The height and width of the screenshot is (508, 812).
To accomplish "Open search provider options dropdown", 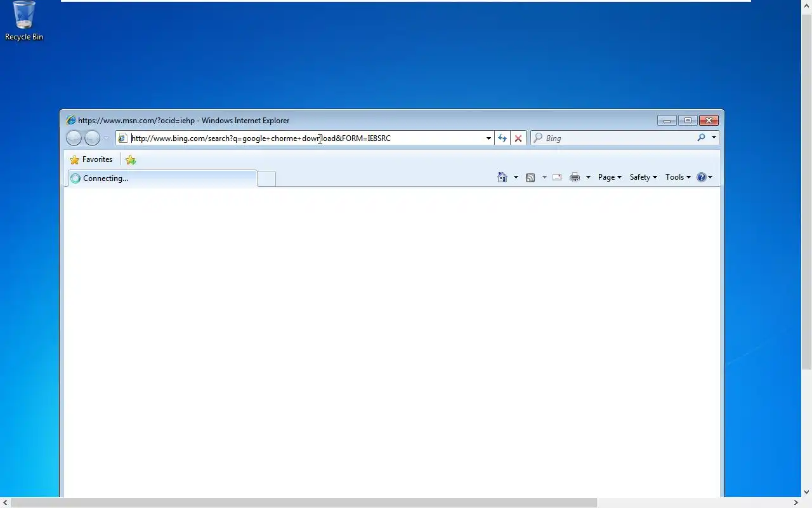I will tap(714, 138).
